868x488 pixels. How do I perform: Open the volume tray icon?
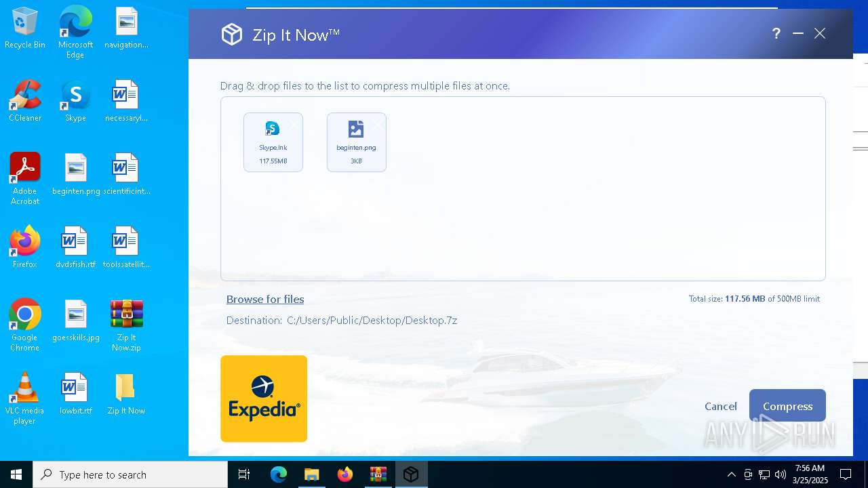click(781, 474)
